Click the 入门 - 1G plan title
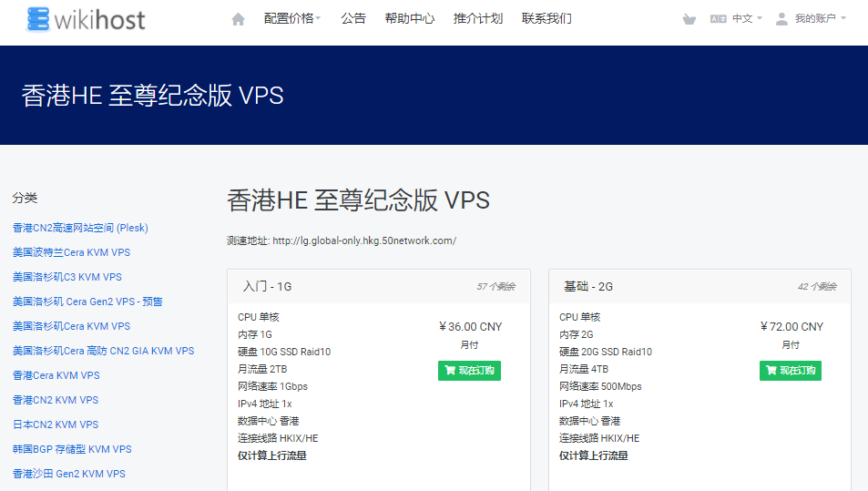 (268, 286)
